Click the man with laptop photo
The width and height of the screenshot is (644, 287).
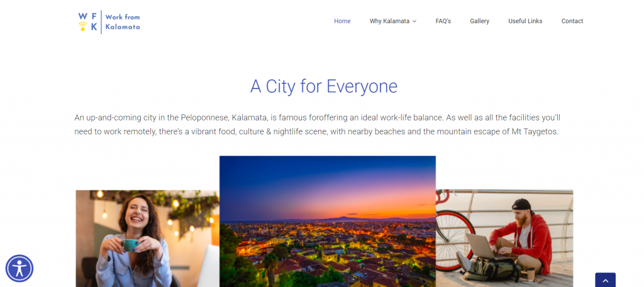[504, 238]
